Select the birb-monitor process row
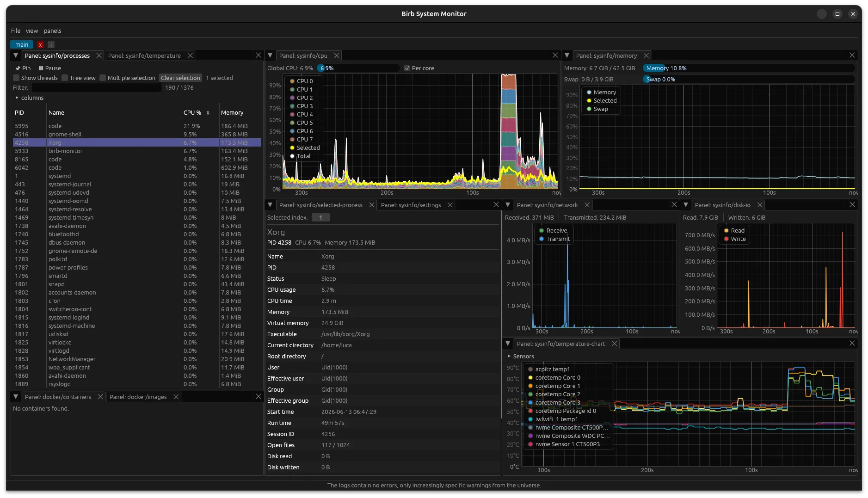This screenshot has width=868, height=498. (137, 151)
